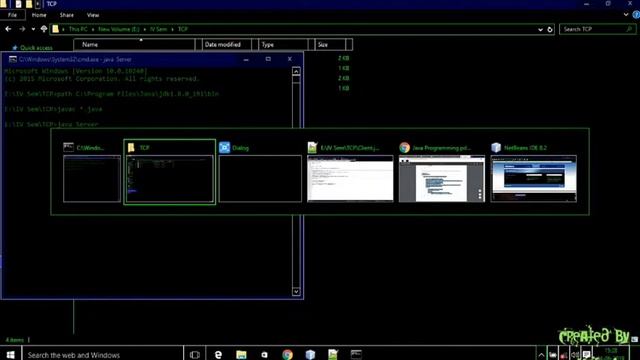Switch to the NetBeans IDE 8.2 thumbnail
Screen dimensions: 640x360
point(533,172)
